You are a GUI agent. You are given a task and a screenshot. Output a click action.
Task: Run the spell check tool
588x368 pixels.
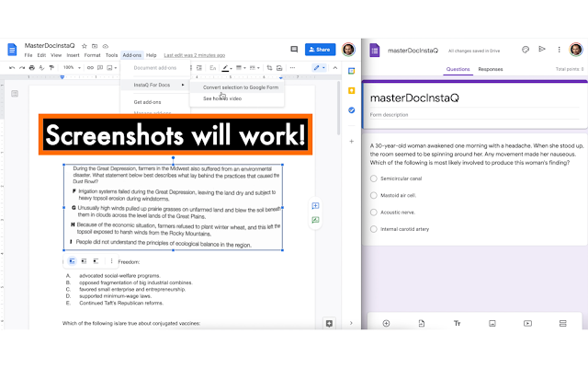[41, 68]
